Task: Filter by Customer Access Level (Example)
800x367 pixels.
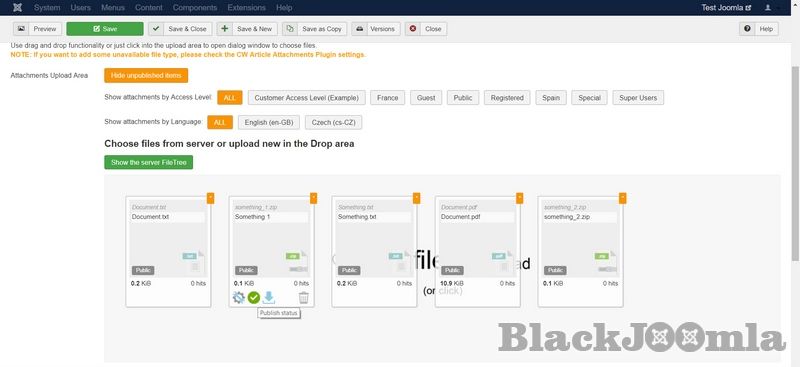Action: [x=307, y=97]
